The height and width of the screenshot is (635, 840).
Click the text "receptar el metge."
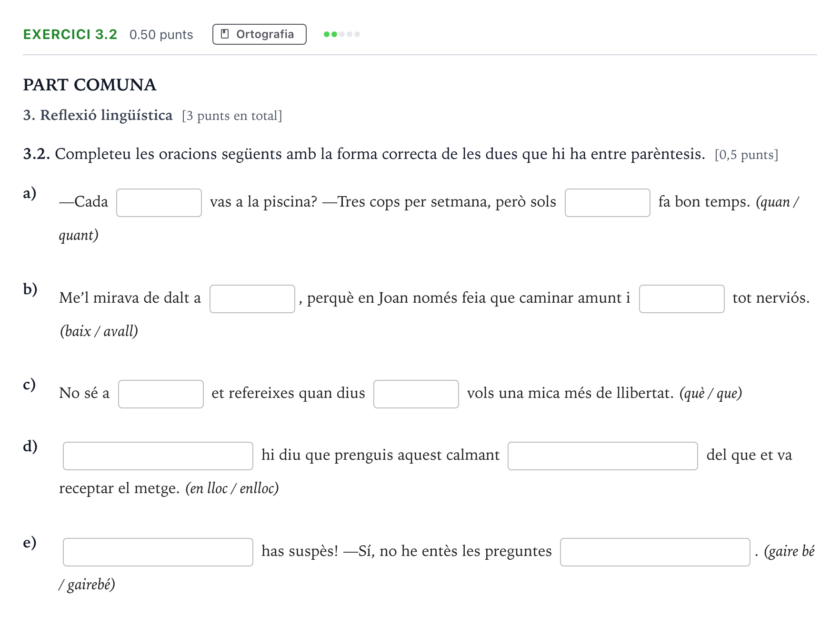pyautogui.click(x=120, y=488)
